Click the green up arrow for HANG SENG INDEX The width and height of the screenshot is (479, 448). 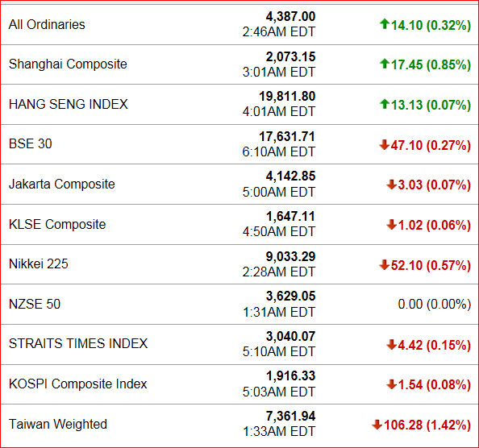click(385, 104)
